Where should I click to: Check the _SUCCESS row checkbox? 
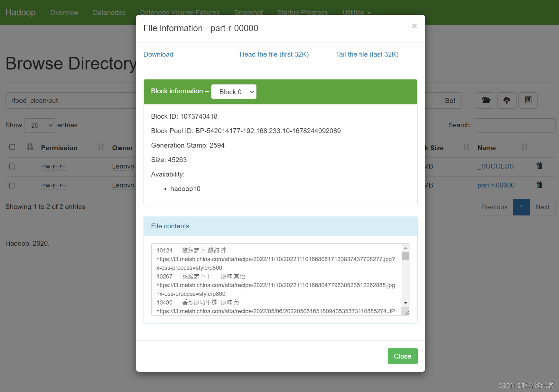pyautogui.click(x=12, y=167)
